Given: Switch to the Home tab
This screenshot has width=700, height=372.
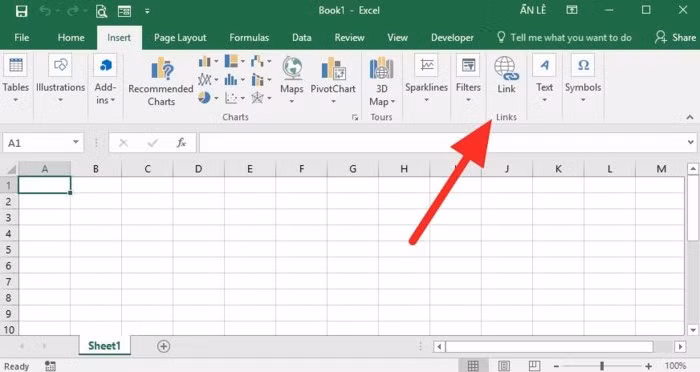Looking at the screenshot, I should click(71, 38).
